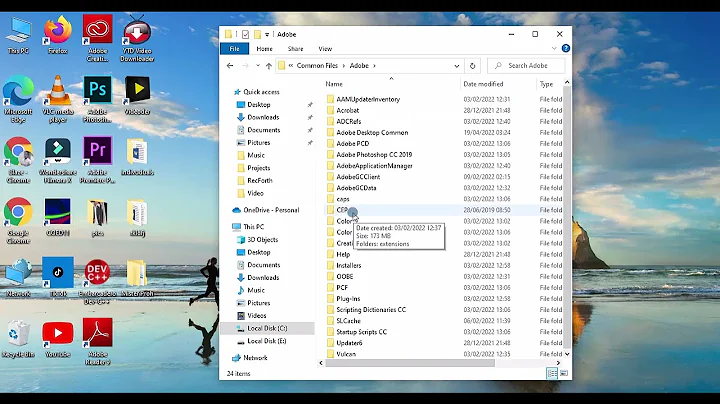The width and height of the screenshot is (720, 404).
Task: Select the AdobeGCClient folder
Action: [x=358, y=177]
